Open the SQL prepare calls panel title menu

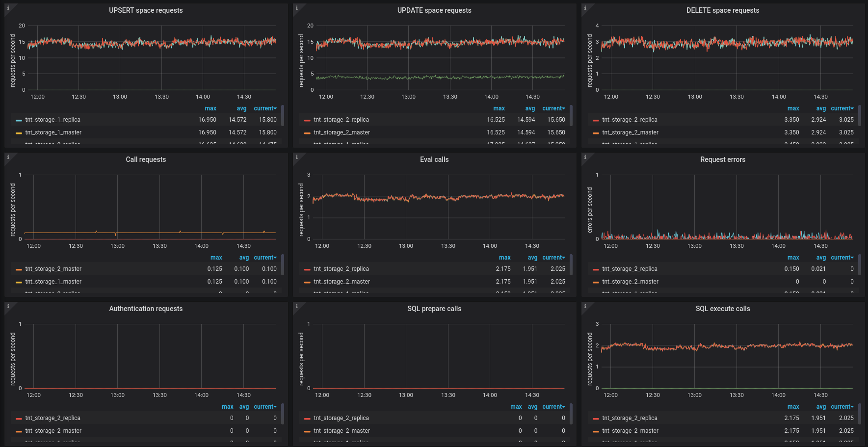(434, 309)
